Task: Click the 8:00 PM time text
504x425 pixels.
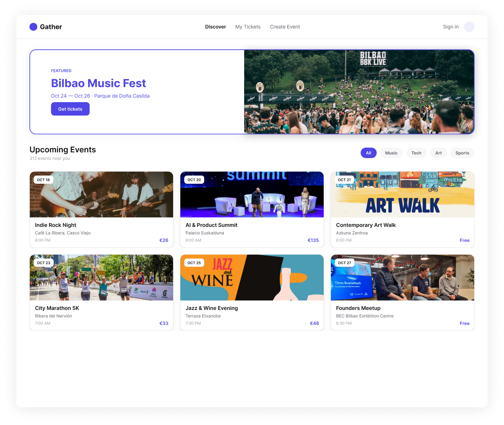Action: (43, 240)
